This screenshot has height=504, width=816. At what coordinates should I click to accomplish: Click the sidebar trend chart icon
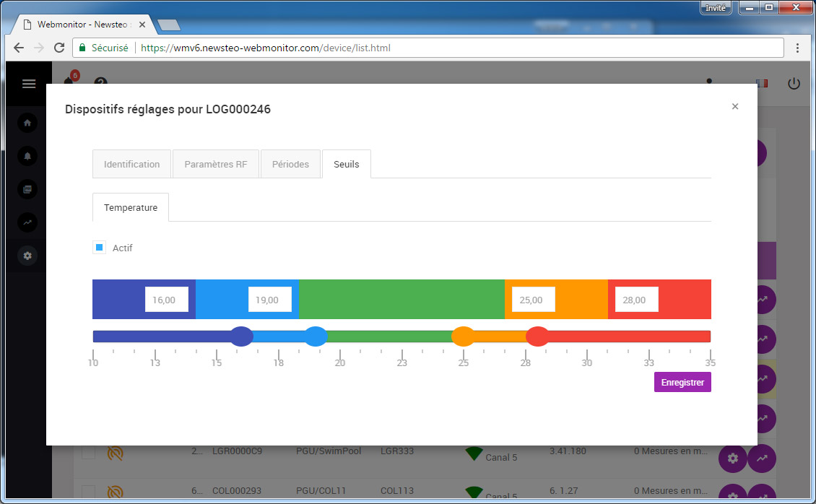[28, 222]
